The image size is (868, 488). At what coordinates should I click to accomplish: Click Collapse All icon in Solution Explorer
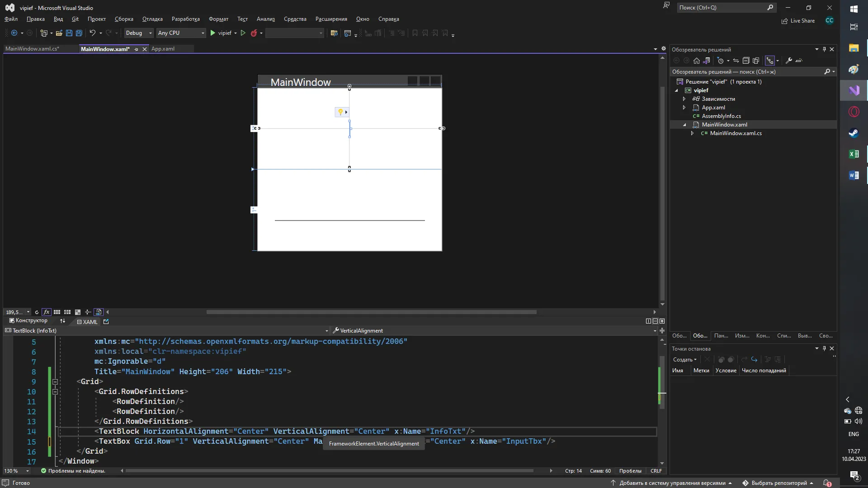click(746, 61)
